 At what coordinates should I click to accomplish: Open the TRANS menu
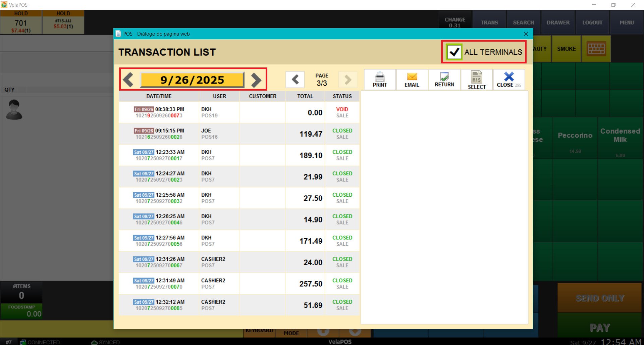tap(489, 22)
